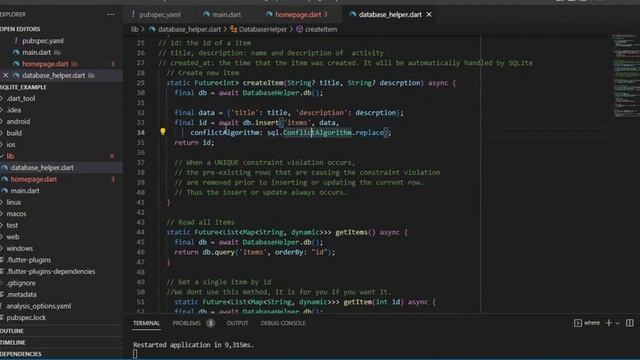This screenshot has height=360, width=640.
Task: Expand the windows folder
Action: [19, 248]
